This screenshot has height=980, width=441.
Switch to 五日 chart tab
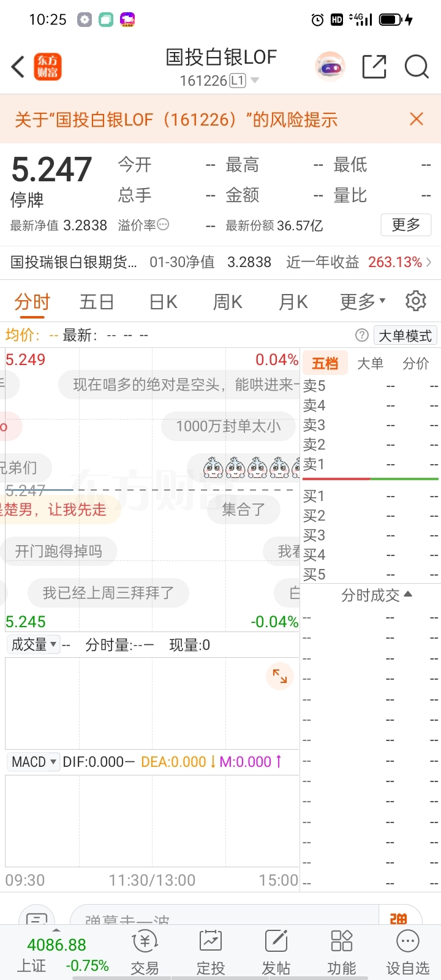point(97,301)
